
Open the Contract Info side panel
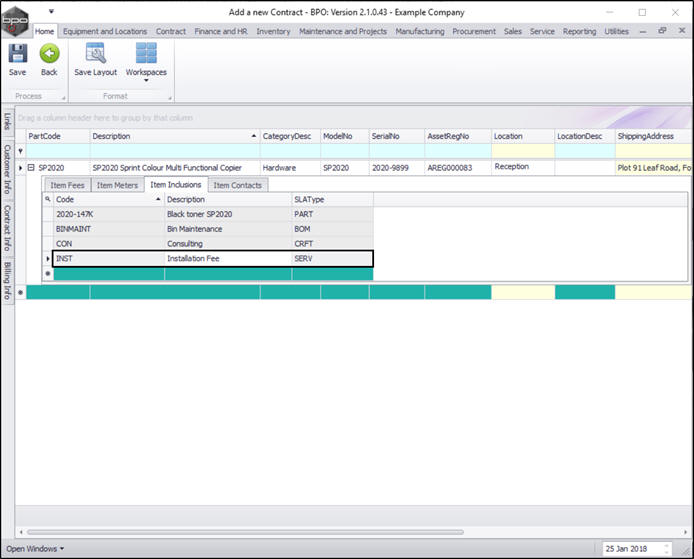click(x=7, y=227)
